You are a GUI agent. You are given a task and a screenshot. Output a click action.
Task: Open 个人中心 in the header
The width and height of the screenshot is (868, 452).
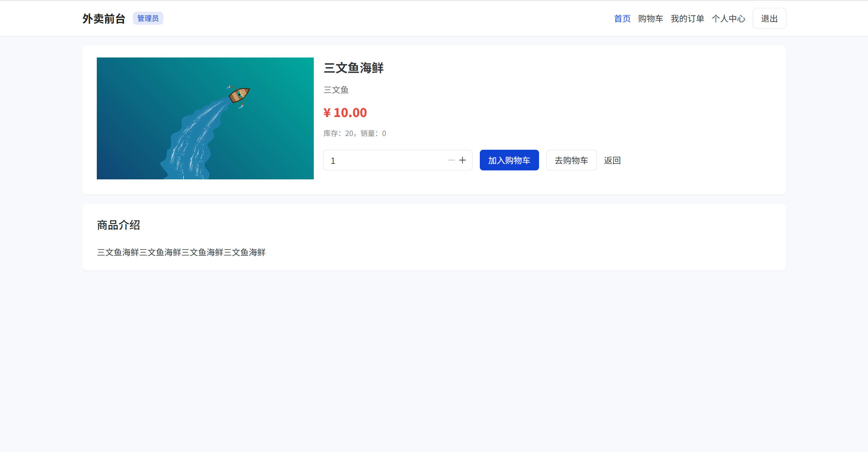(x=728, y=19)
